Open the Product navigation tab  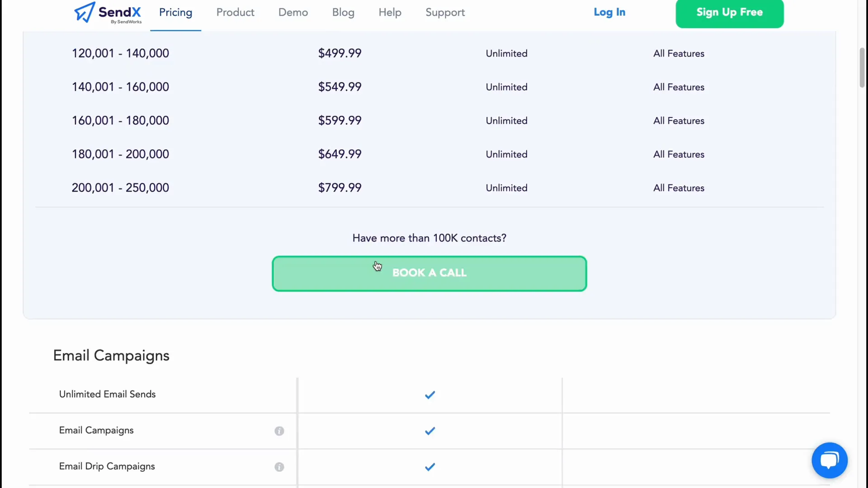click(236, 12)
